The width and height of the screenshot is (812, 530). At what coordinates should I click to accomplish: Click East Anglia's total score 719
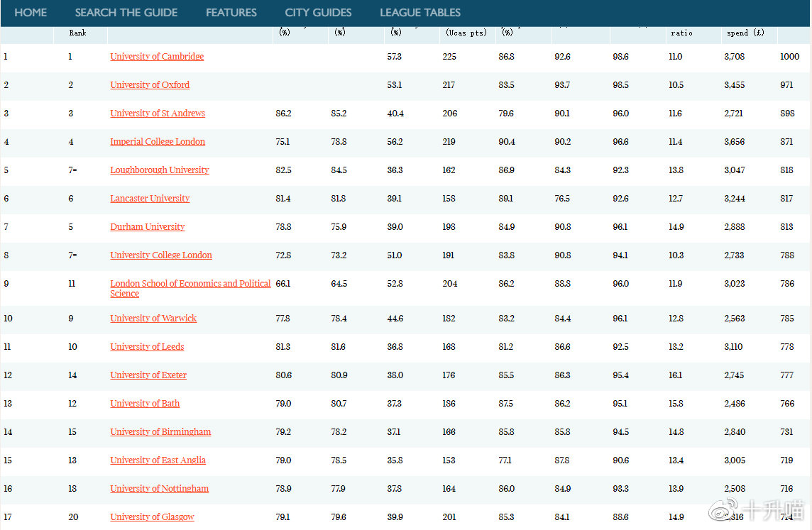(786, 462)
